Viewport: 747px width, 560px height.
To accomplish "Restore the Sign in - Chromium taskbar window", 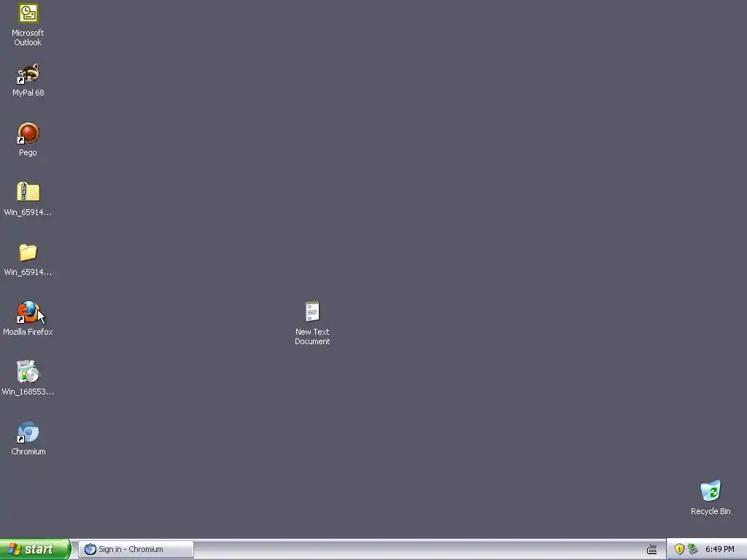I will click(136, 549).
